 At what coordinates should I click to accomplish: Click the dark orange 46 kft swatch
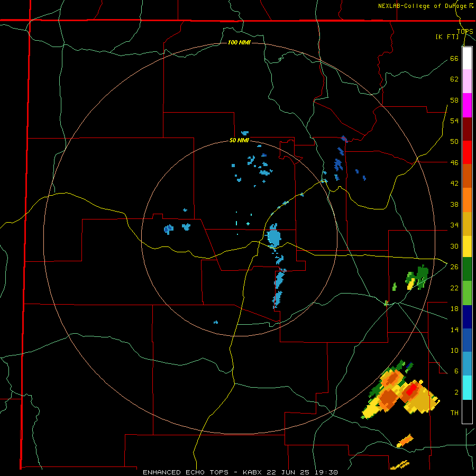click(467, 176)
